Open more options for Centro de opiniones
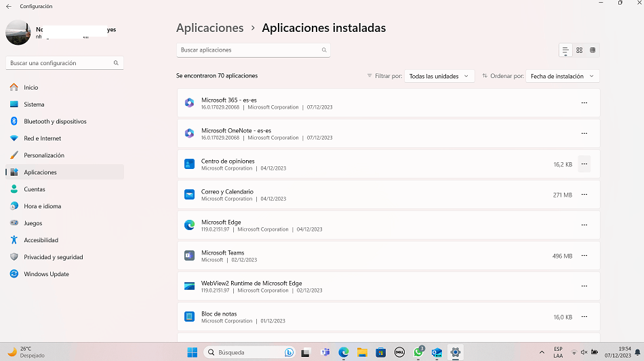Screen dimensions: 644x361 pos(584,164)
